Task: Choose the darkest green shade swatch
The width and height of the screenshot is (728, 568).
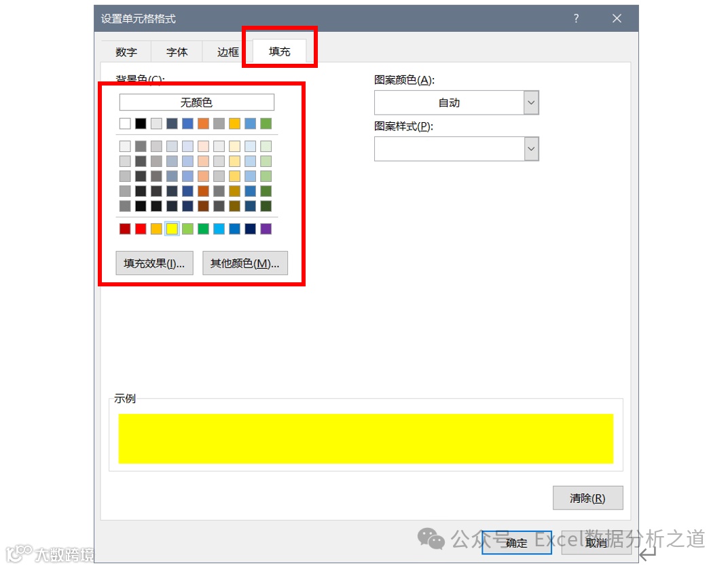Action: tap(266, 206)
